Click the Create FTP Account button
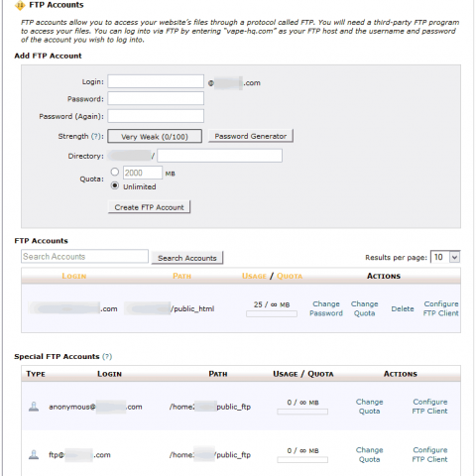This screenshot has width=476, height=476. click(149, 207)
